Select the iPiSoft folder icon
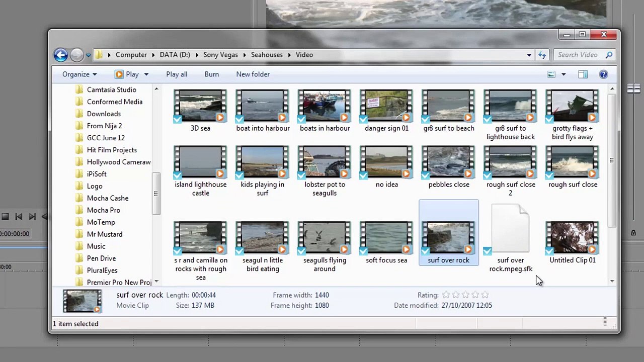This screenshot has width=644, height=362. point(79,174)
